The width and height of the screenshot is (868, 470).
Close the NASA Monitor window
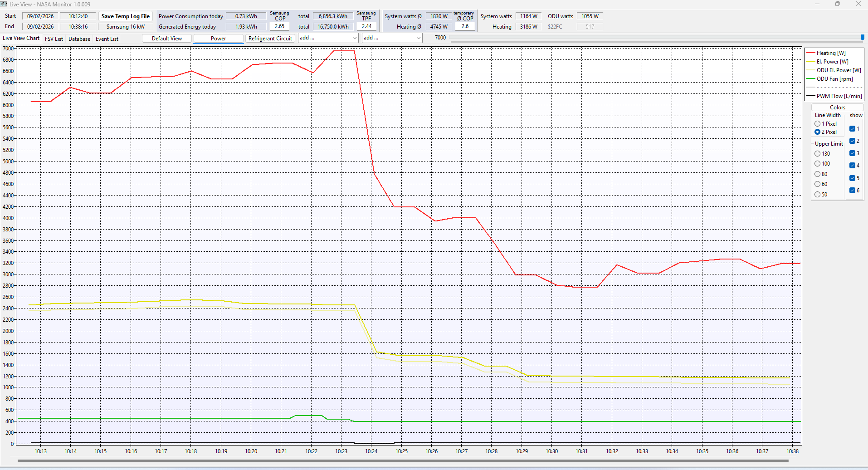[858, 4]
